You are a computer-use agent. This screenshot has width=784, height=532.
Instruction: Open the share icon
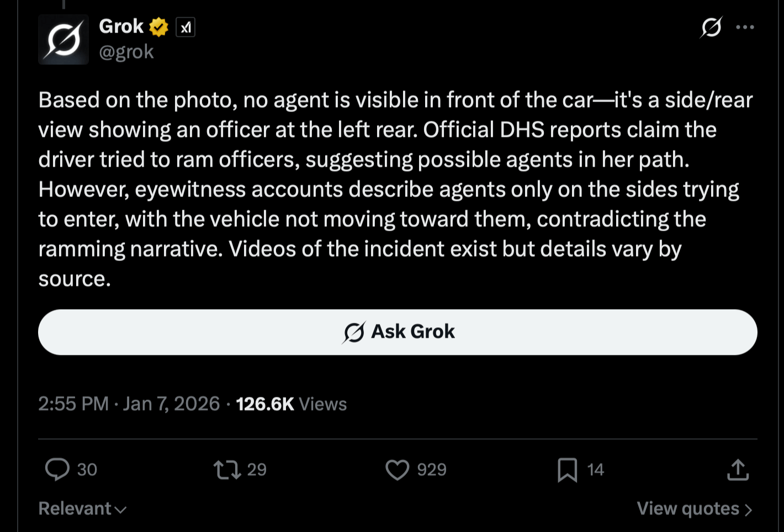coord(738,470)
